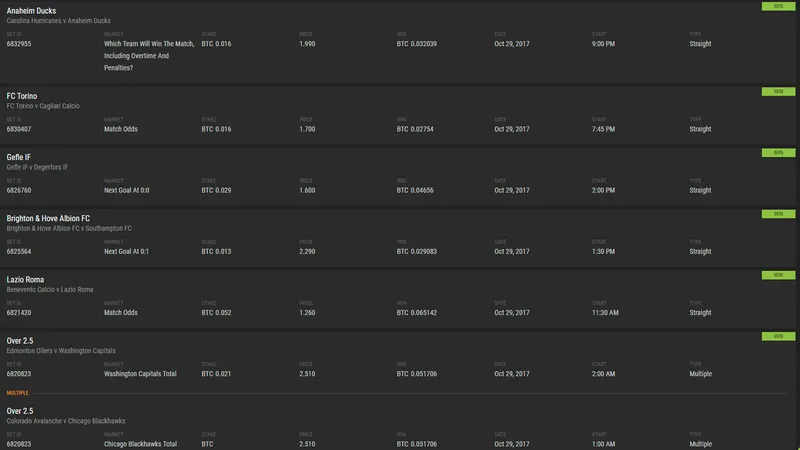Select the Lazio Roma bet heading
This screenshot has width=800, height=450.
(25, 280)
